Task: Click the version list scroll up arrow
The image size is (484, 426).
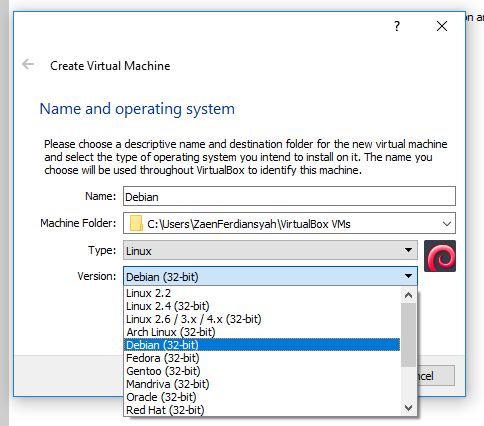Action: [408, 295]
